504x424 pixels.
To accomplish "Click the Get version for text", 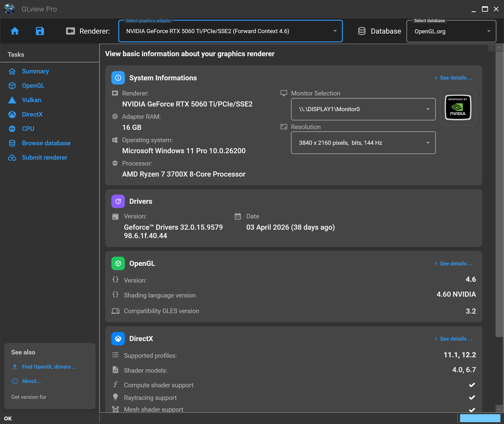I will pyautogui.click(x=29, y=397).
